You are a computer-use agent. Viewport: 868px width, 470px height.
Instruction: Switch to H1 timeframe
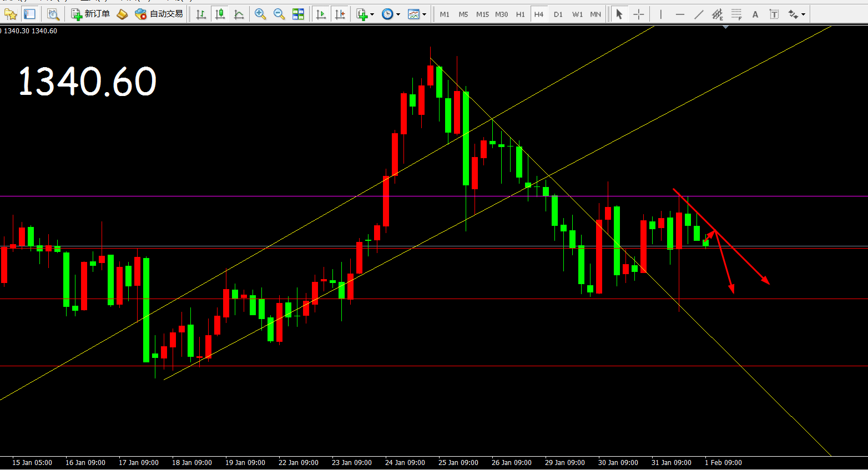(520, 14)
